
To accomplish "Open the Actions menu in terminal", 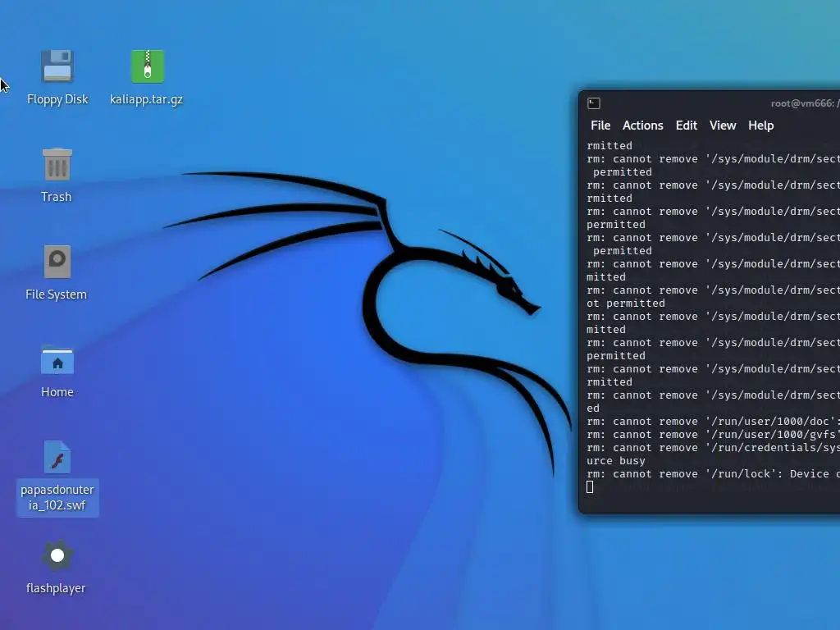I will [x=643, y=126].
